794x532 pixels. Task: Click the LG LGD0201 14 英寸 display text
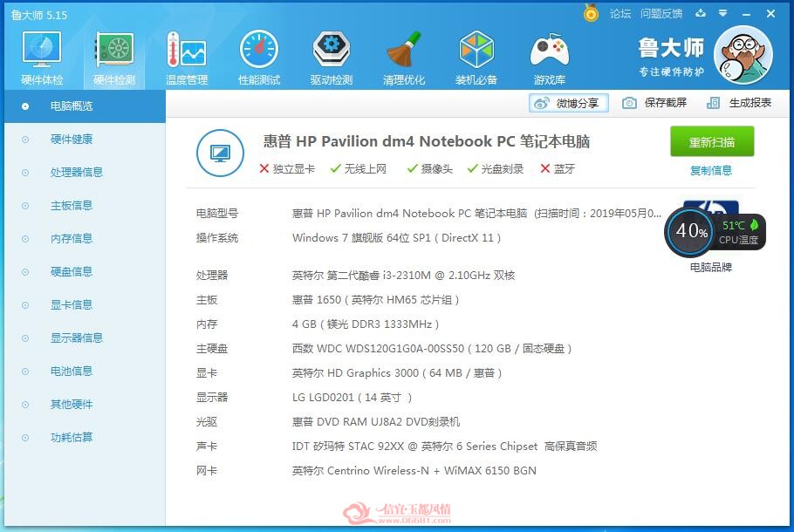pos(352,398)
